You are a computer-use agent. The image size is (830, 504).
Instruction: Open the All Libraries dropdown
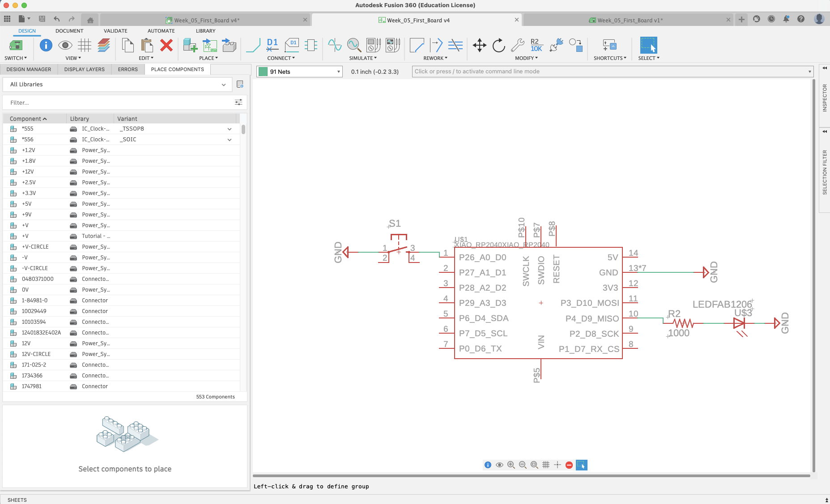pos(117,85)
